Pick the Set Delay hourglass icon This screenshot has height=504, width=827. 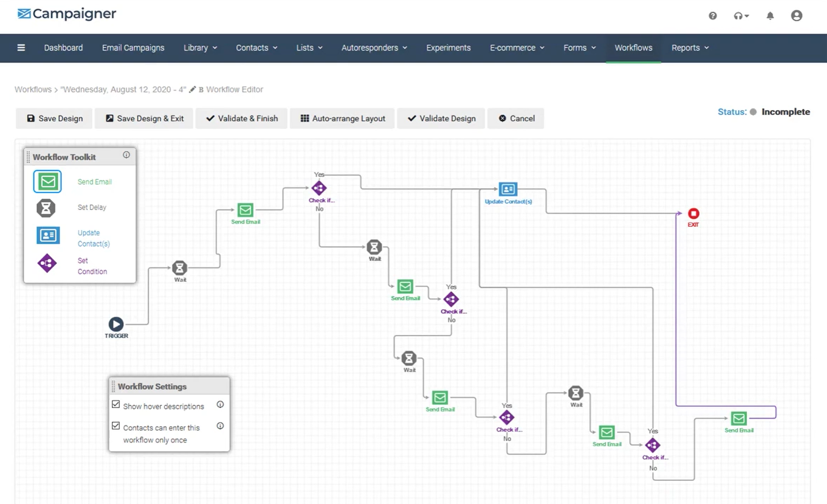(x=46, y=208)
